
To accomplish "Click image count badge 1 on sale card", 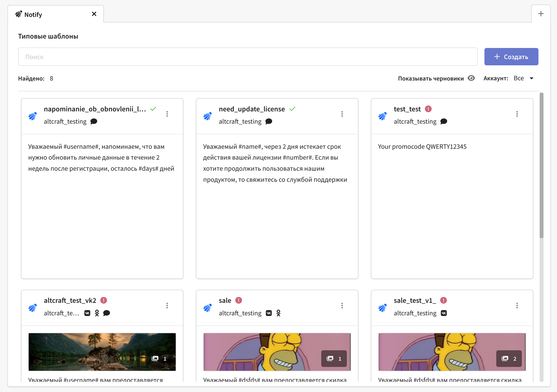I will (x=334, y=358).
